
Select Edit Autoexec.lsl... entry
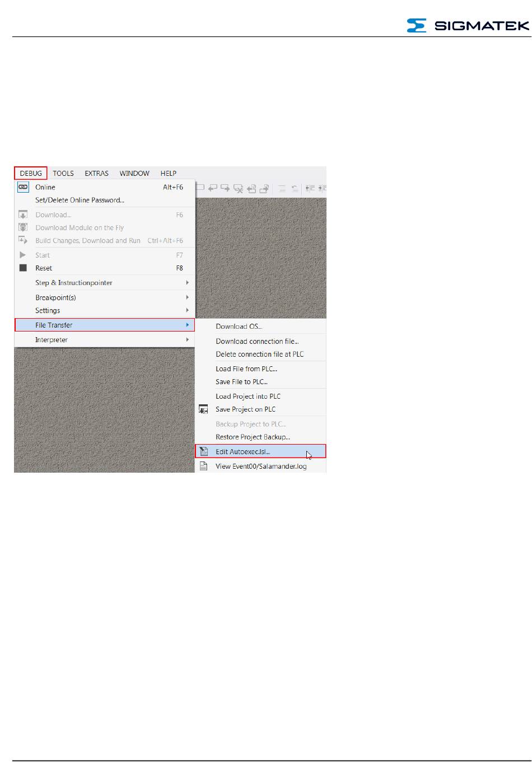coord(260,451)
